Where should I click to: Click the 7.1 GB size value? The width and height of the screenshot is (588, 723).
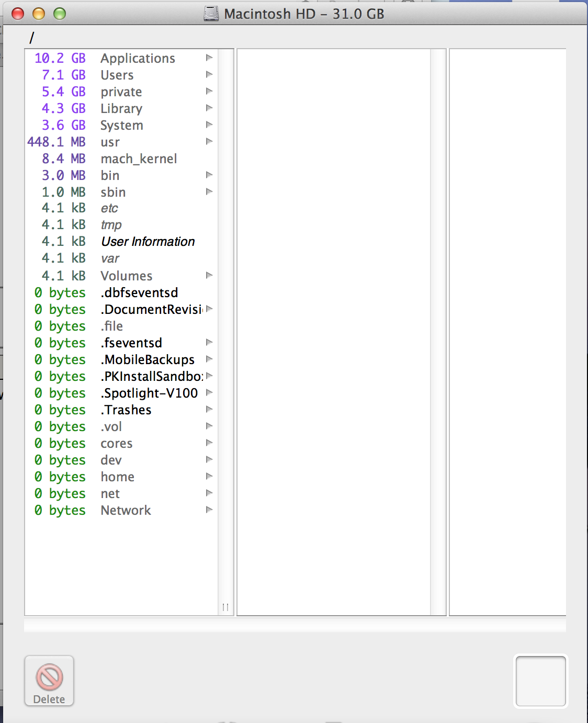tap(64, 75)
